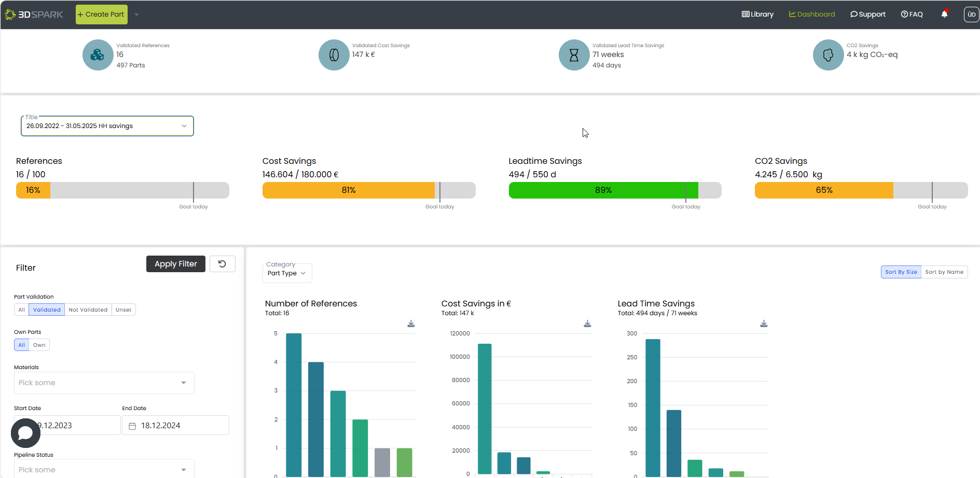Open the Category Part Type dropdown
The height and width of the screenshot is (478, 980).
286,273
